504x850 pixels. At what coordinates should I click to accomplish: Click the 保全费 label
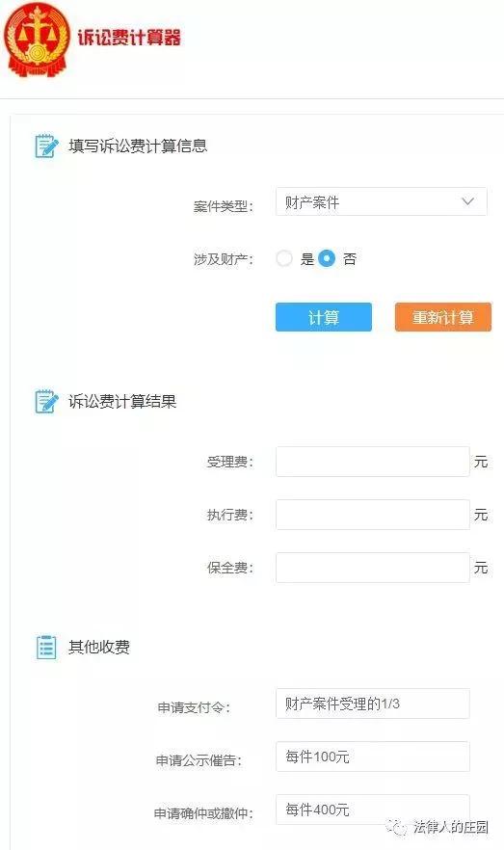point(229,568)
